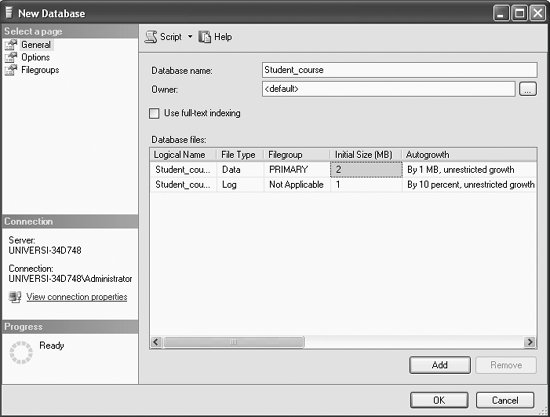Open View connection properties link
Viewport: 550px width, 417px height.
click(x=77, y=297)
